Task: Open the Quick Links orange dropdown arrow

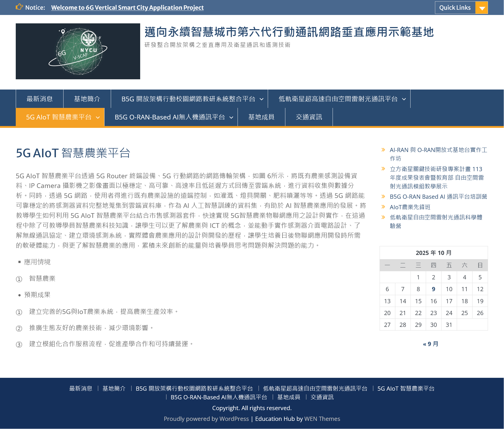Action: [x=481, y=8]
